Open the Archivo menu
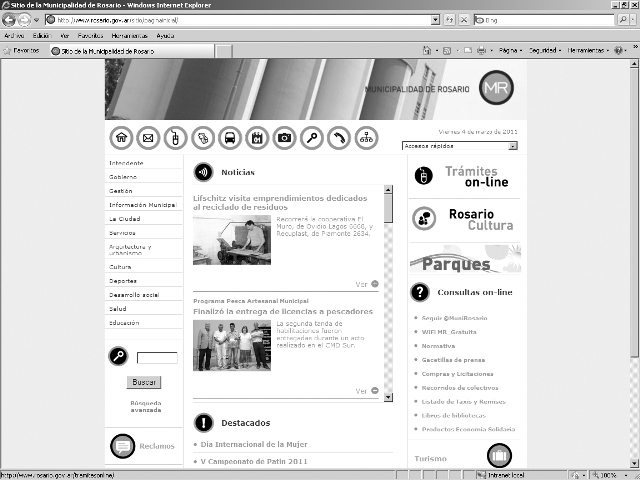Viewport: 640px width, 480px height. click(x=14, y=36)
